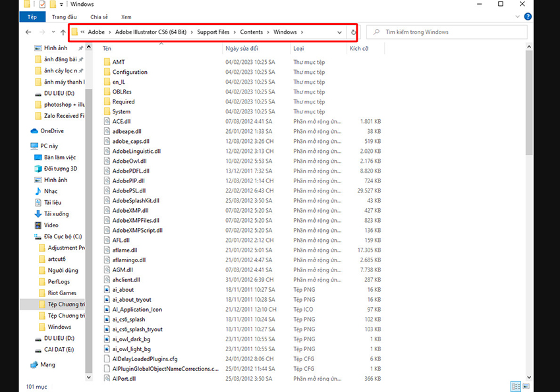Sort files by the Tên column header
This screenshot has width=560, height=392.
107,49
